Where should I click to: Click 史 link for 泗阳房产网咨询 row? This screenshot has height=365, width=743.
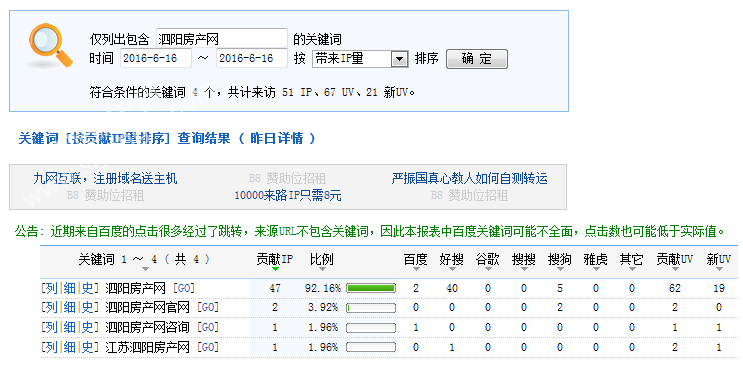pyautogui.click(x=88, y=328)
